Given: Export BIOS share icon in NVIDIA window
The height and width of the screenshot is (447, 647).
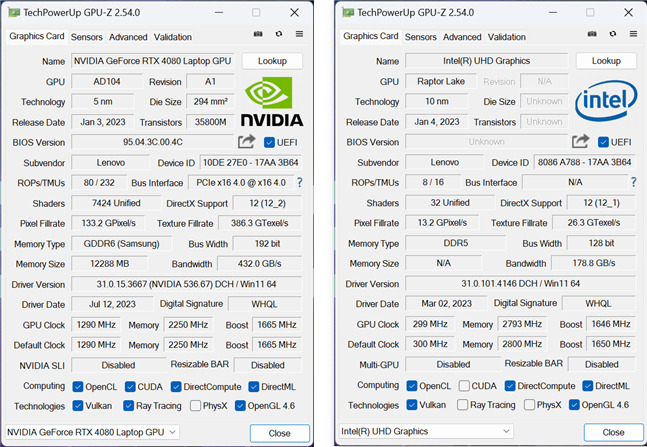Looking at the screenshot, I should pos(247,142).
